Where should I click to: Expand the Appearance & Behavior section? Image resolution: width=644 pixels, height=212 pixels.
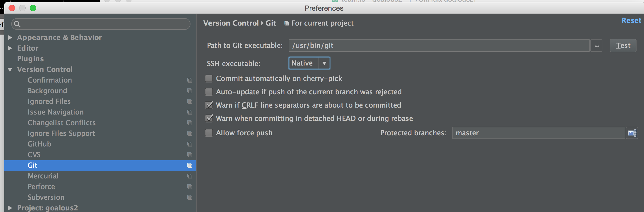click(x=10, y=37)
